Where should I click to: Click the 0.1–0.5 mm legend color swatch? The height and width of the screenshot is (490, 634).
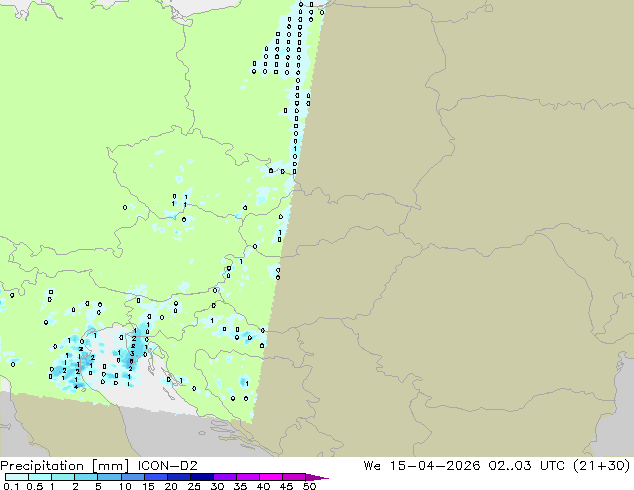pyautogui.click(x=17, y=477)
